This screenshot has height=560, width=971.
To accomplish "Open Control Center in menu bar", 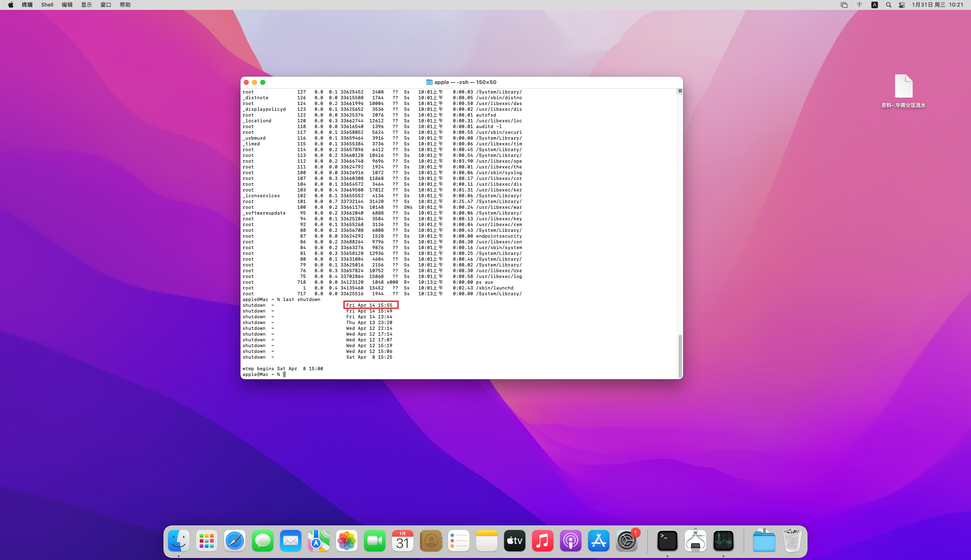I will click(x=902, y=5).
